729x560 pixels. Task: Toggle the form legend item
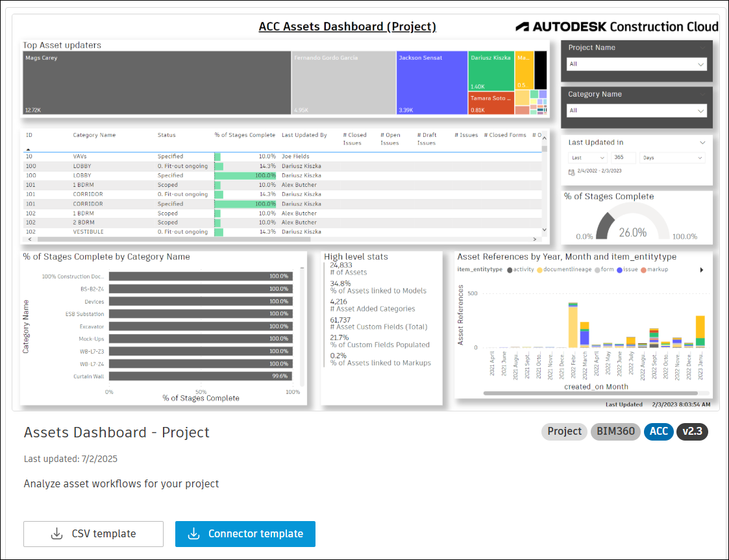[604, 269]
